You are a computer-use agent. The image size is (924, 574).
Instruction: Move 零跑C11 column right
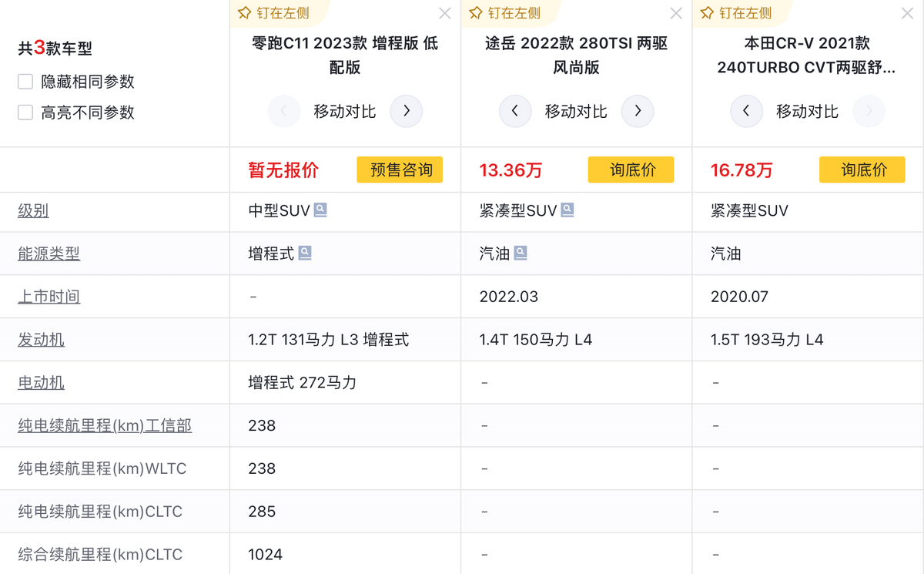pos(407,111)
